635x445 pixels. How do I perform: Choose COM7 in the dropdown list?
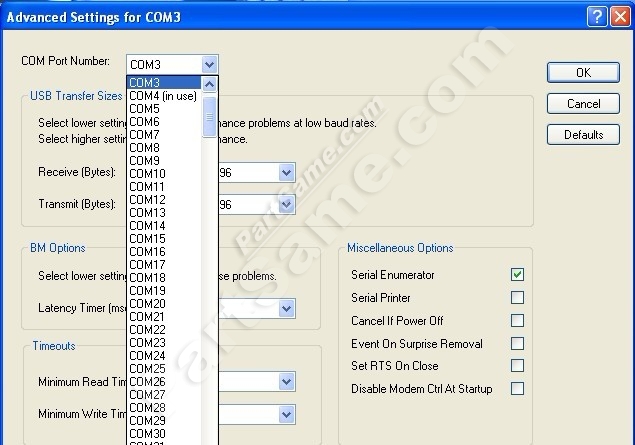pos(164,135)
